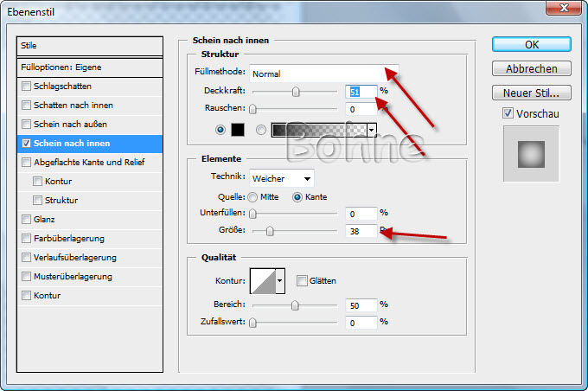Enable the Schlagschatten checkbox

pos(27,86)
